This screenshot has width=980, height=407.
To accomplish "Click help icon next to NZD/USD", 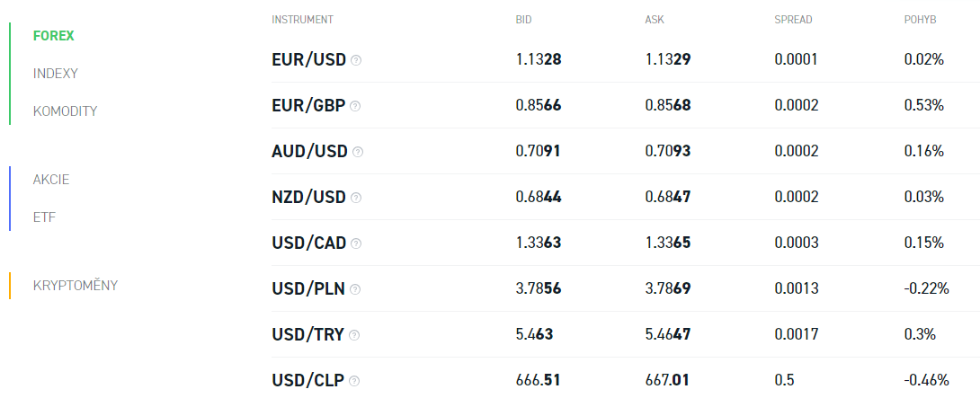I will (x=356, y=198).
